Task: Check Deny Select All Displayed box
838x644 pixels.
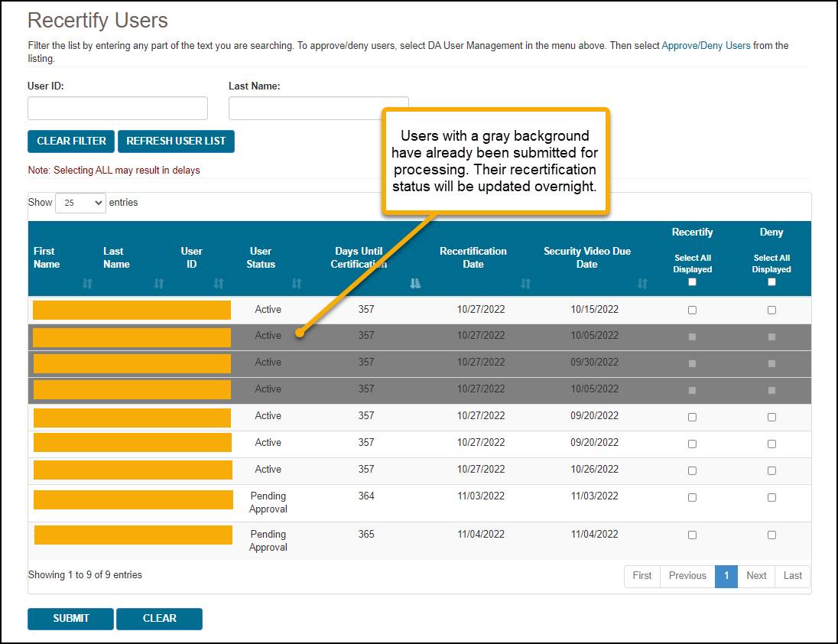Action: 771,282
